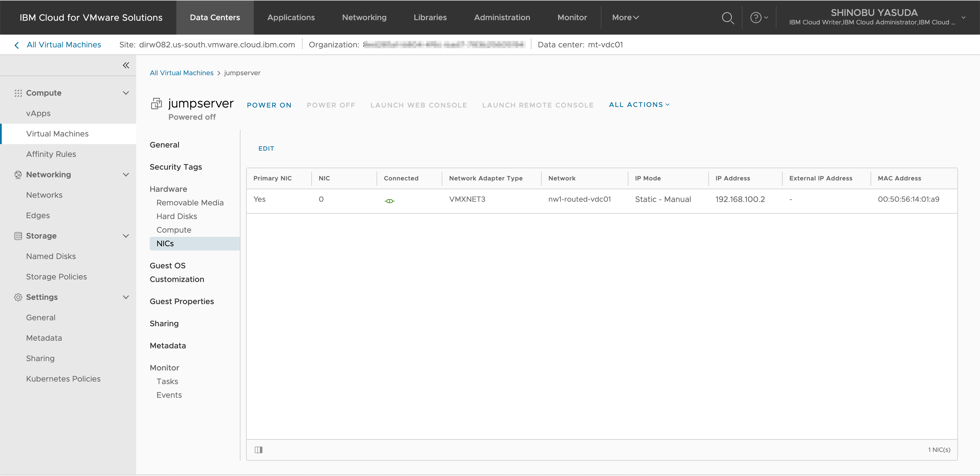
Task: Click the Storage database icon
Action: (18, 236)
